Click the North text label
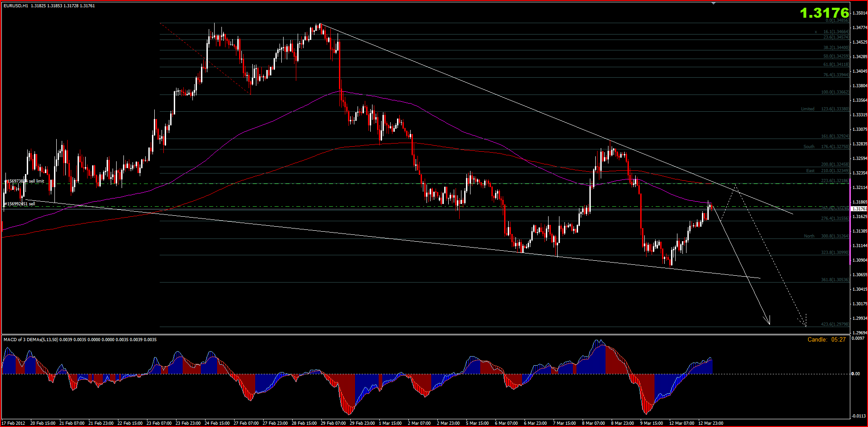The height and width of the screenshot is (427, 868). [809, 236]
